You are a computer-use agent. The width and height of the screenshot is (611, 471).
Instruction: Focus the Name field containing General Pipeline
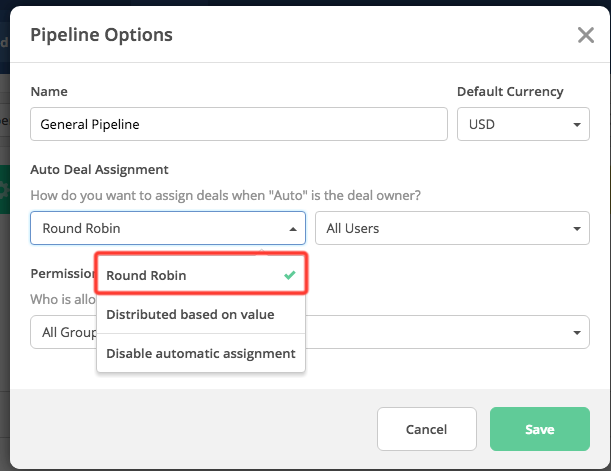click(238, 125)
